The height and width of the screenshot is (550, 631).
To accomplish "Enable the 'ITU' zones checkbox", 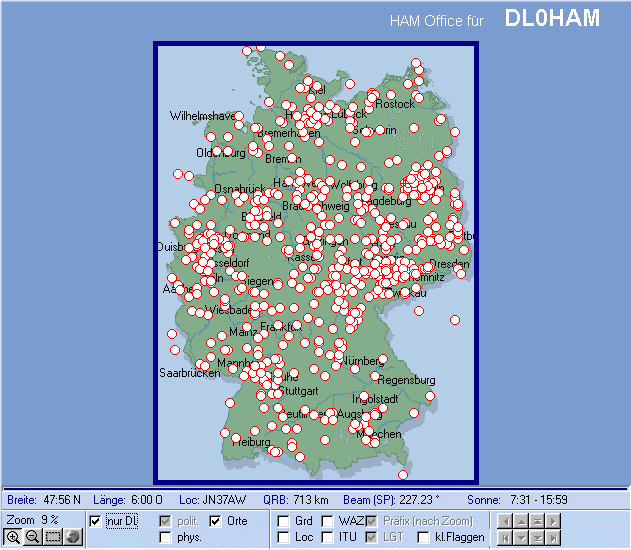I will pos(327,538).
